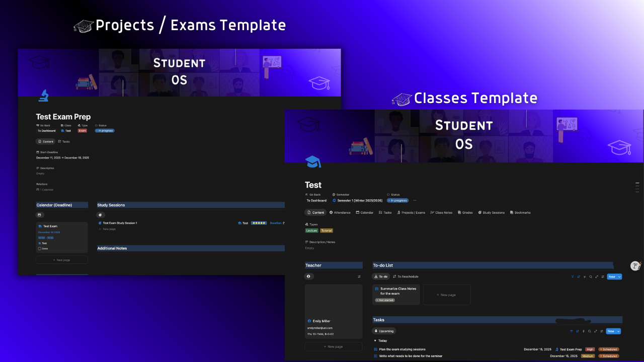This screenshot has width=644, height=362.
Task: Open the '...' menu beside the In progress status
Action: (x=415, y=200)
